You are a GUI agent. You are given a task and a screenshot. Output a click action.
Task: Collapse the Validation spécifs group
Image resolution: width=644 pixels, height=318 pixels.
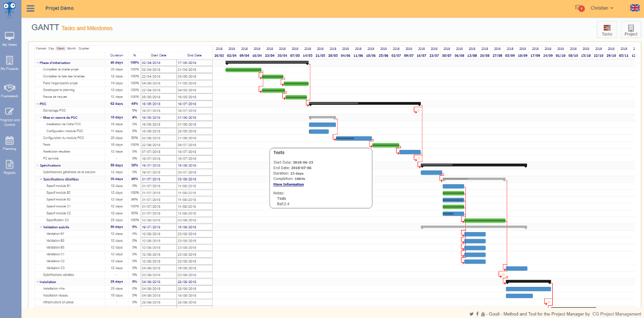click(x=41, y=227)
